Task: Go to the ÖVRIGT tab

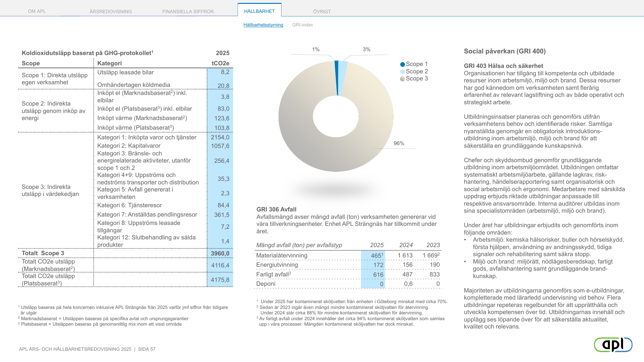Action: [322, 12]
